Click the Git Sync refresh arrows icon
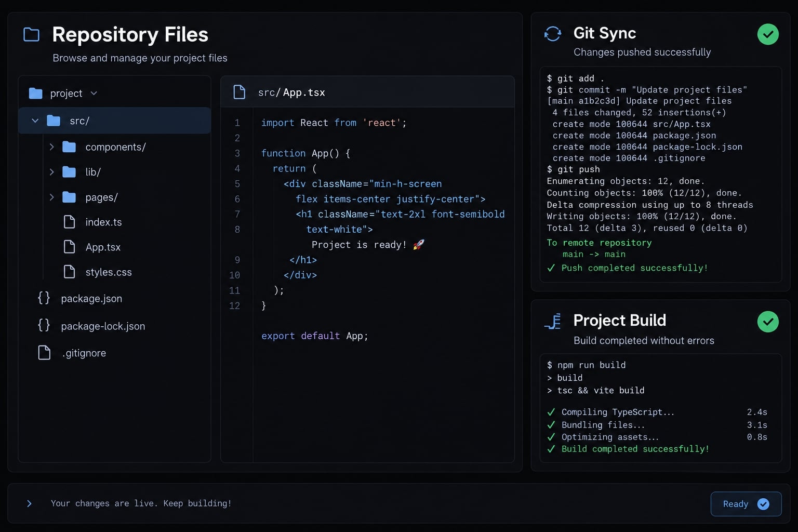Image resolution: width=798 pixels, height=532 pixels. [553, 34]
